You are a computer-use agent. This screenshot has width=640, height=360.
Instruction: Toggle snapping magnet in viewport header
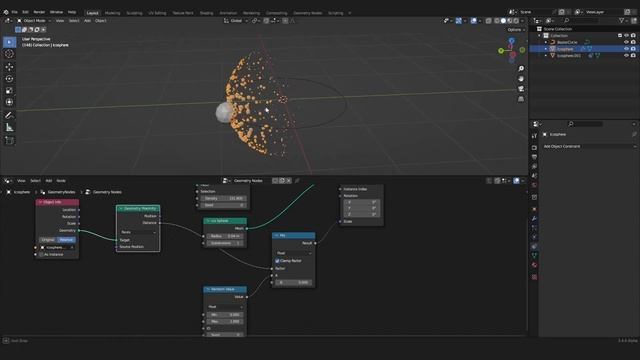pyautogui.click(x=267, y=20)
